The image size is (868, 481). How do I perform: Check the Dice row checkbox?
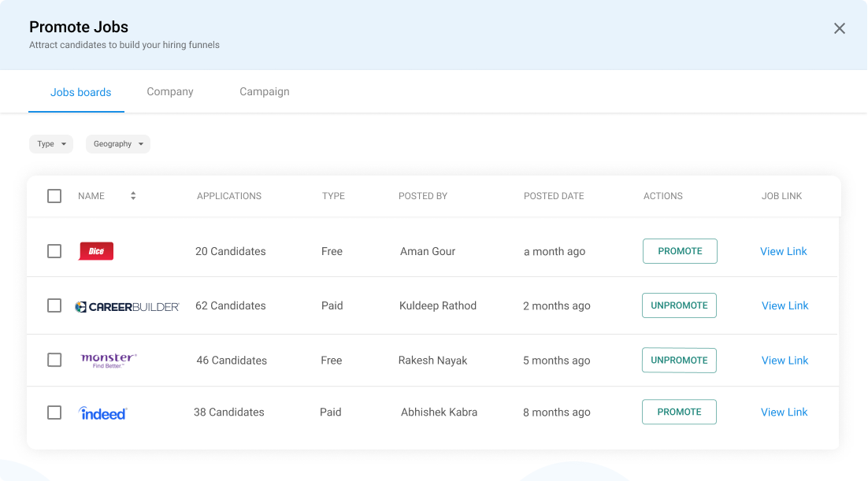point(54,251)
